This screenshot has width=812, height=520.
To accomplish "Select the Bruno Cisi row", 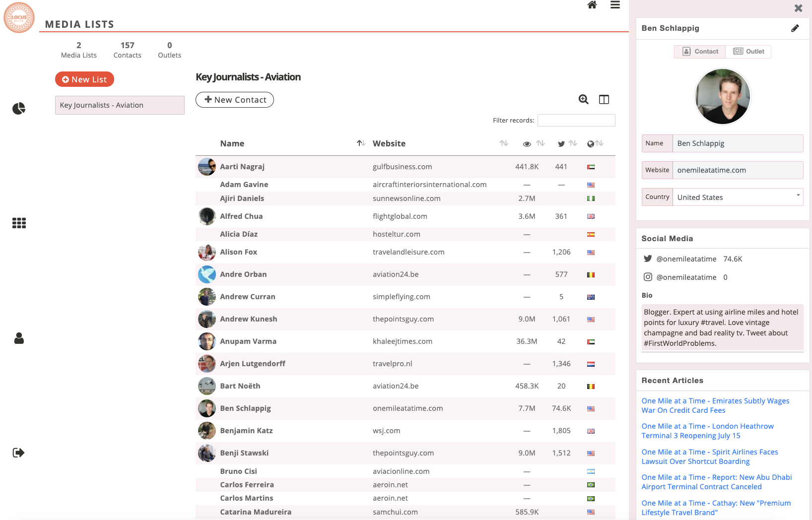I will tap(406, 471).
